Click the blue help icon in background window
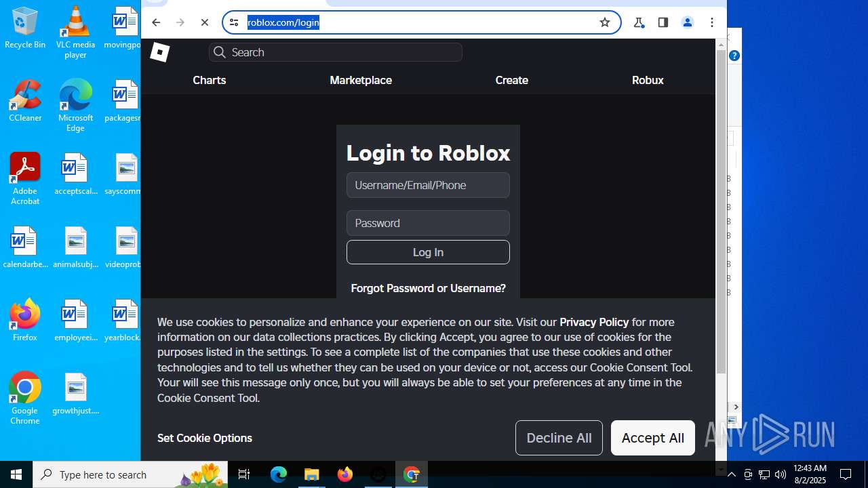This screenshot has width=868, height=488. coord(734,56)
